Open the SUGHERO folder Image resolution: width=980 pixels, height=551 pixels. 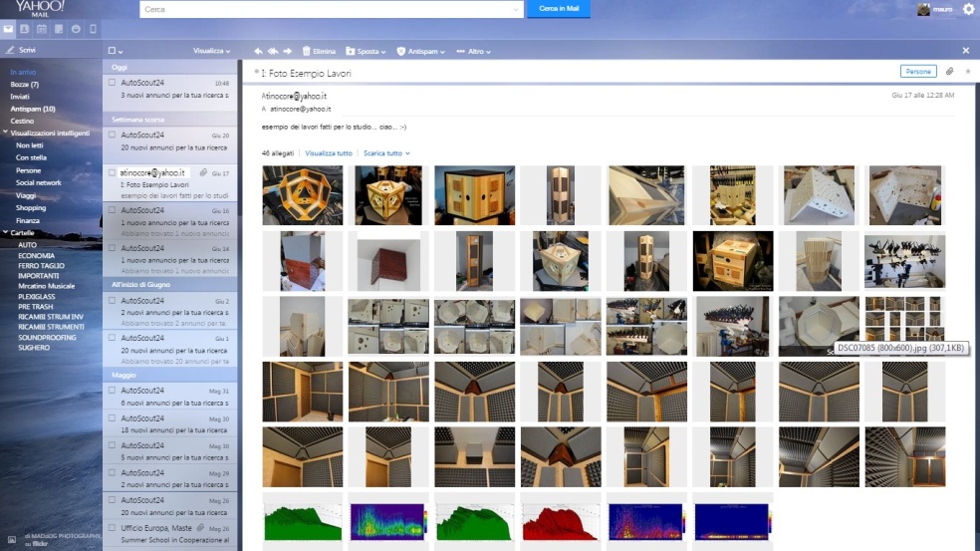point(34,347)
